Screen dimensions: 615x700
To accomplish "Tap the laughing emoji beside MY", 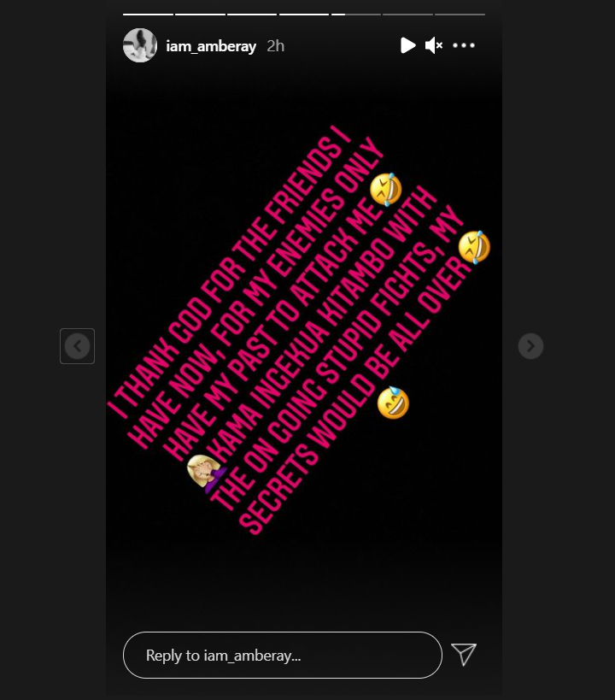I will coord(474,247).
